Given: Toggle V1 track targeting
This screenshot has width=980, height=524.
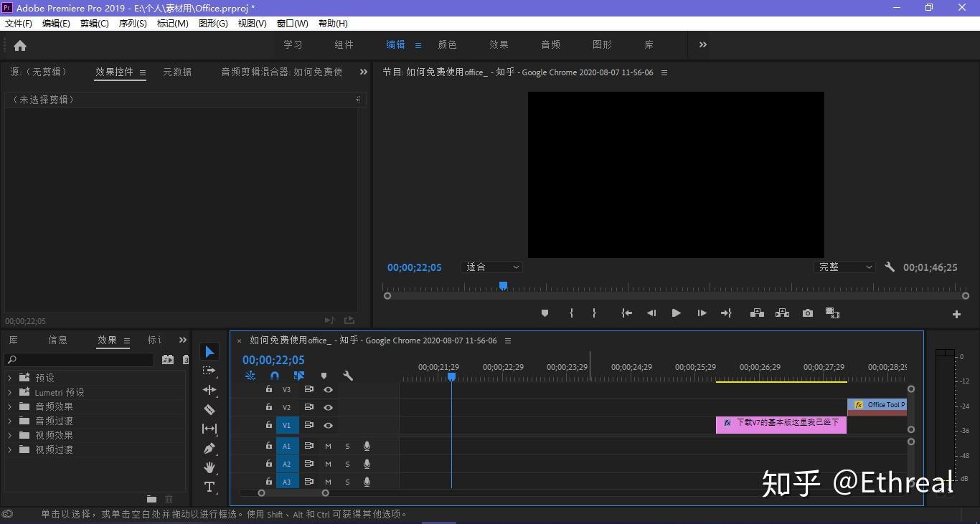Looking at the screenshot, I should tap(286, 425).
